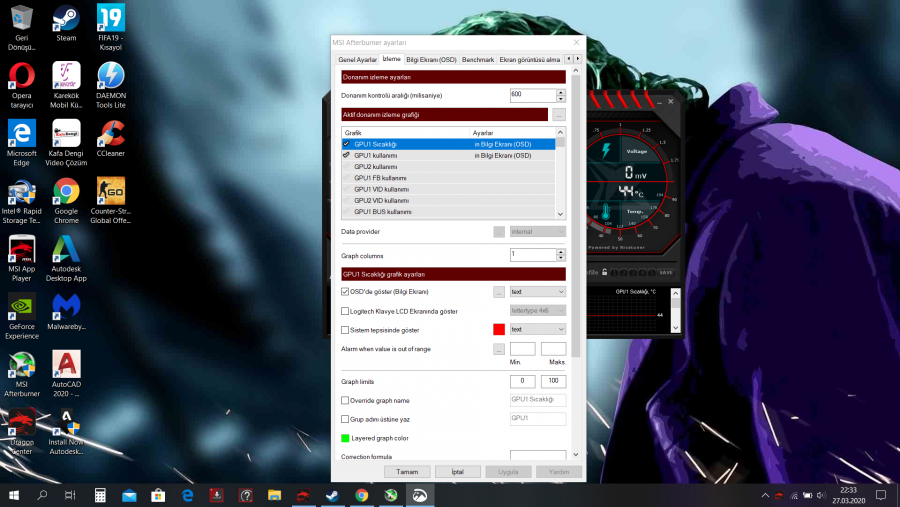The width and height of the screenshot is (900, 507).
Task: Open Calculator from the taskbar
Action: pos(100,495)
